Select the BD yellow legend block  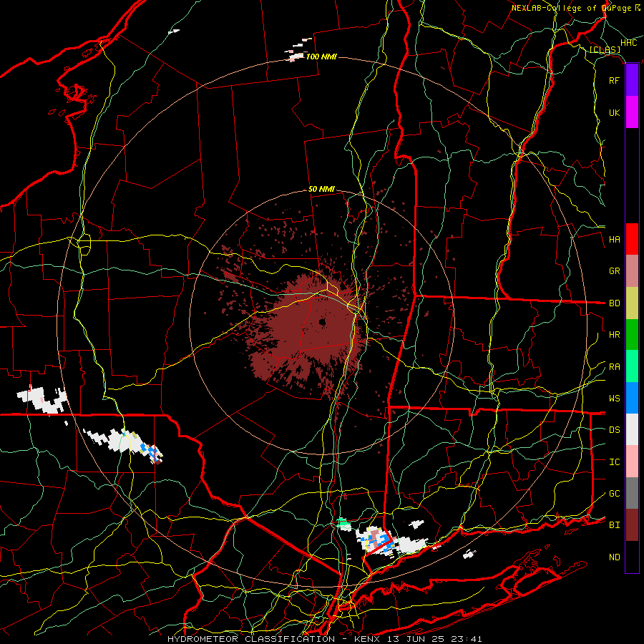[632, 303]
